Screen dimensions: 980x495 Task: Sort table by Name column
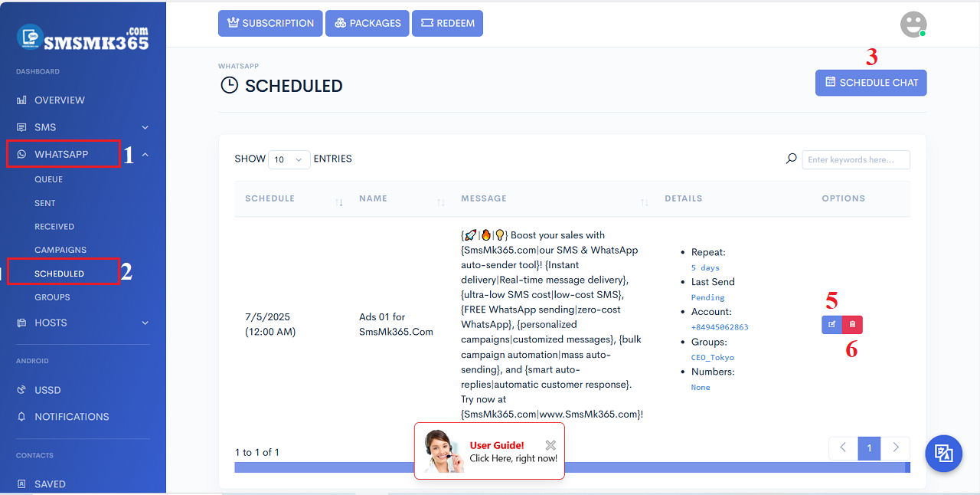[441, 202]
